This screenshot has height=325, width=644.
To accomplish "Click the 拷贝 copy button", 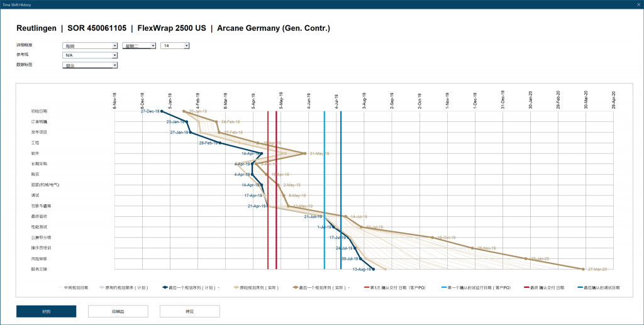I will tap(189, 311).
